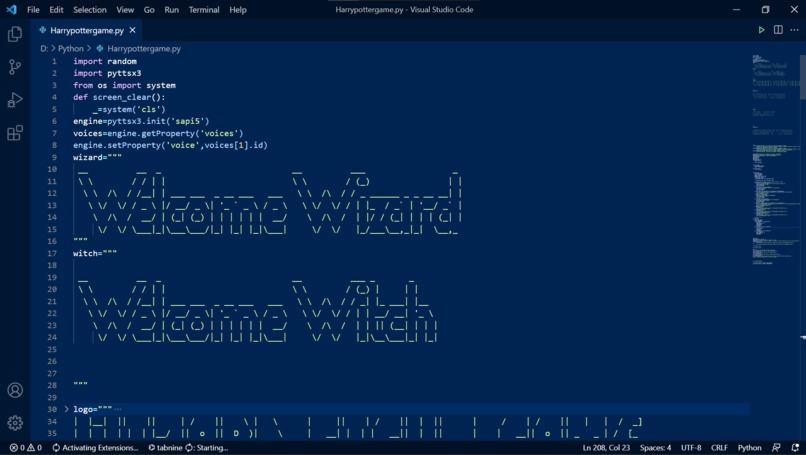Select language mode Python

[749, 448]
